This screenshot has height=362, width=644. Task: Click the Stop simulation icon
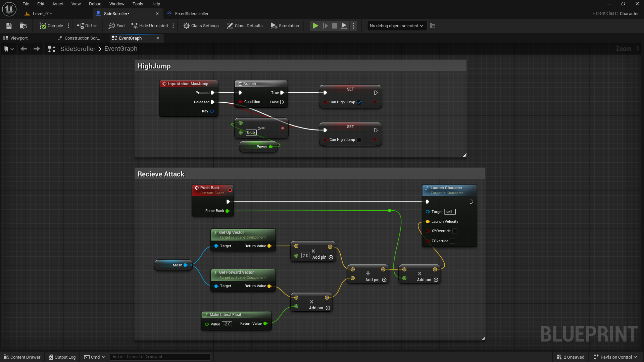click(335, 26)
